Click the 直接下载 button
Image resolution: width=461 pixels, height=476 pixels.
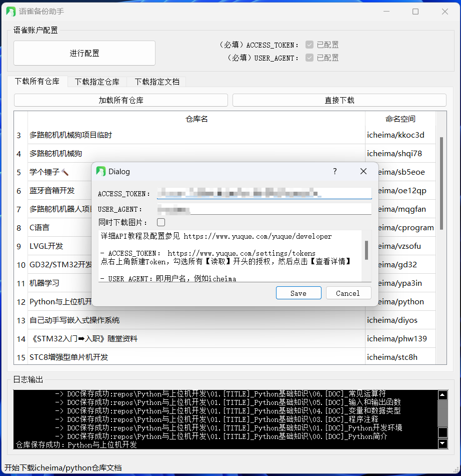339,100
